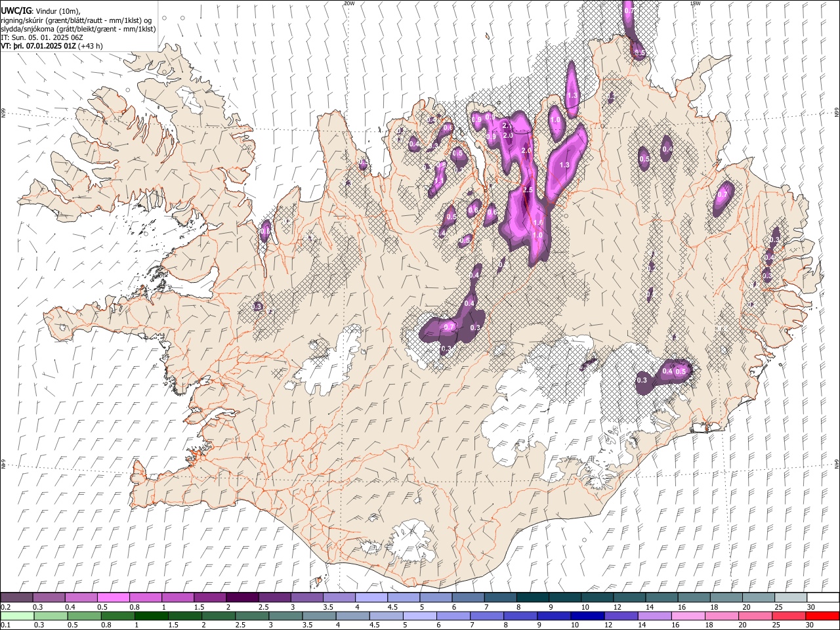Pick the snow-scale swatch between 1 and 1.5
The width and height of the screenshot is (840, 630).
(x=177, y=597)
